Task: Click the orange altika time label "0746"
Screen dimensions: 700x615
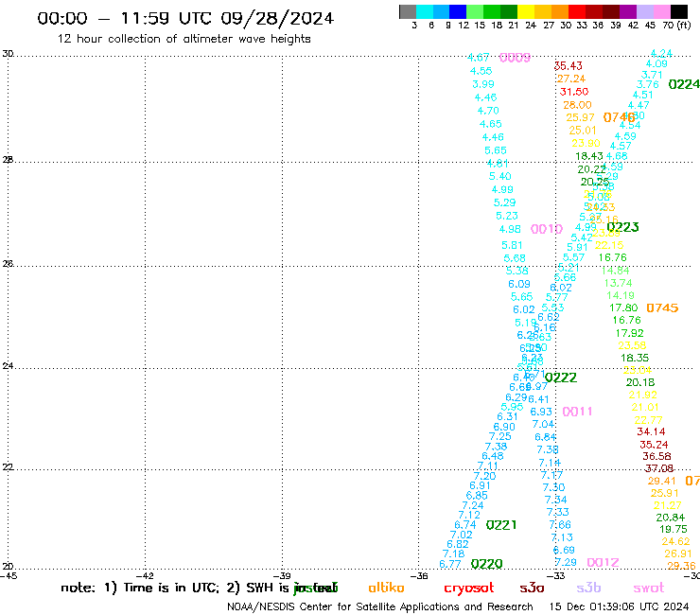Action: click(619, 117)
